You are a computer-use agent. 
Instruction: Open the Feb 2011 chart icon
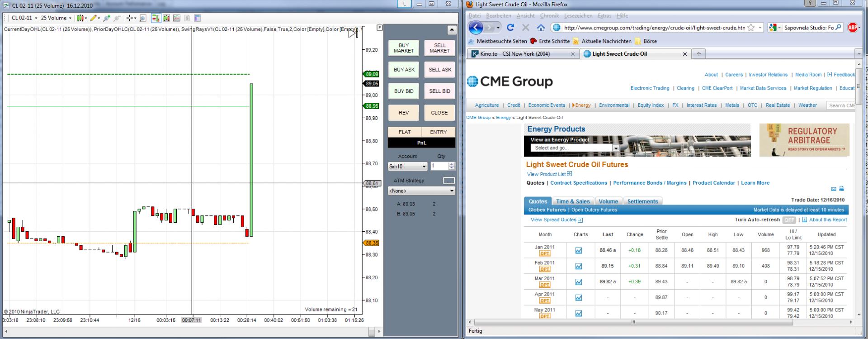[579, 266]
